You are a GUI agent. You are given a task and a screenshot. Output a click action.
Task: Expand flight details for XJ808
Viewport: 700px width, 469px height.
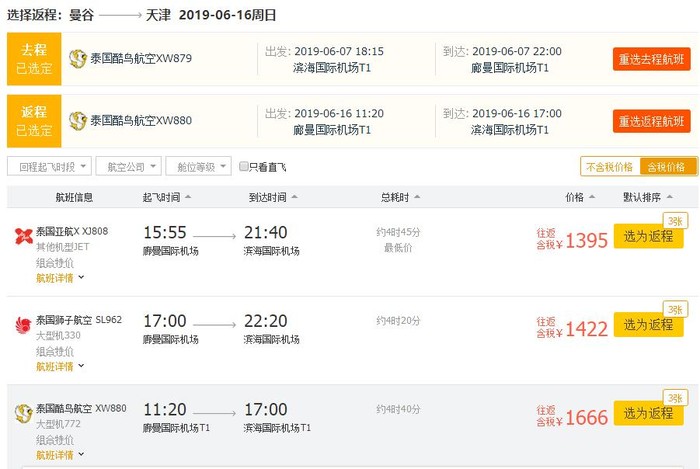coord(60,278)
